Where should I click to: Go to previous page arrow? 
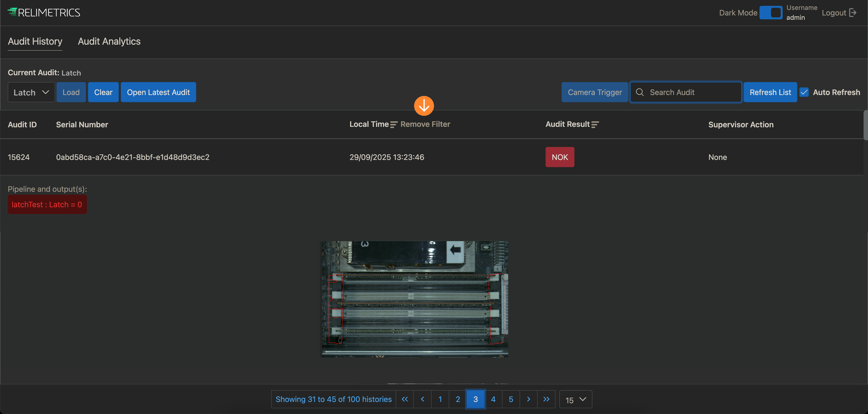point(422,399)
